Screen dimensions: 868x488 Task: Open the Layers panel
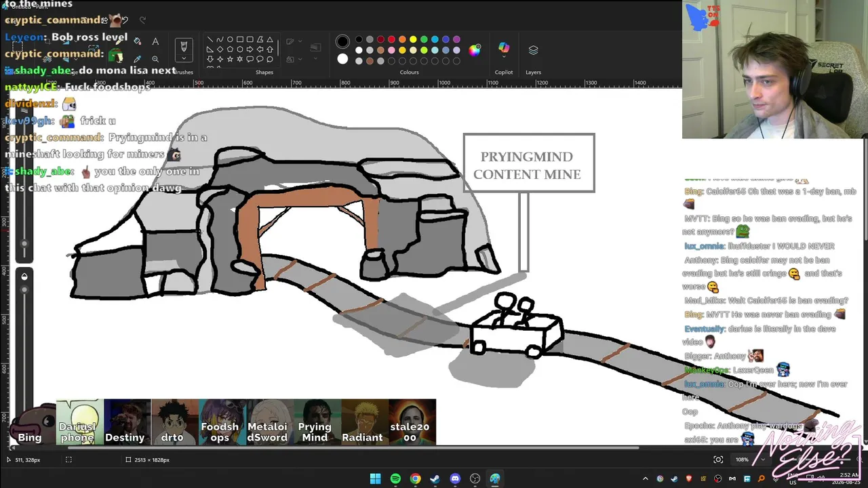pyautogui.click(x=533, y=50)
